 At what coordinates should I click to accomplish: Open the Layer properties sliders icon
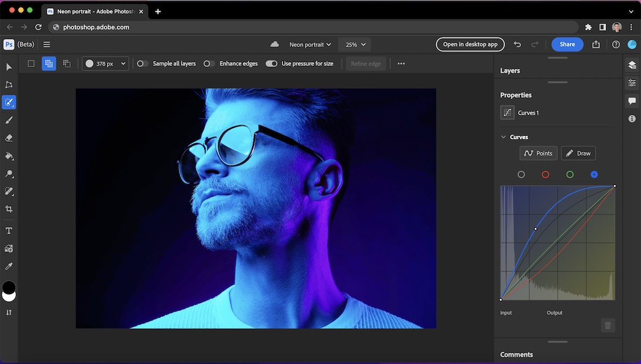click(632, 83)
